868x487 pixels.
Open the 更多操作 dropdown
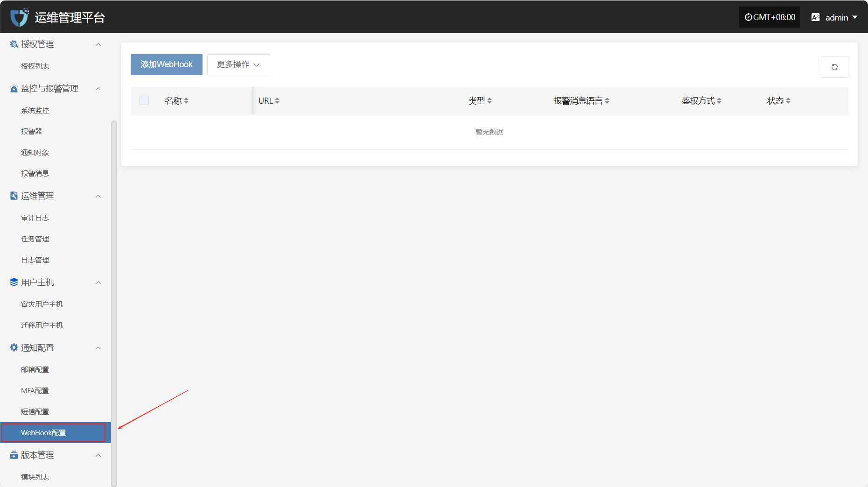[x=238, y=64]
